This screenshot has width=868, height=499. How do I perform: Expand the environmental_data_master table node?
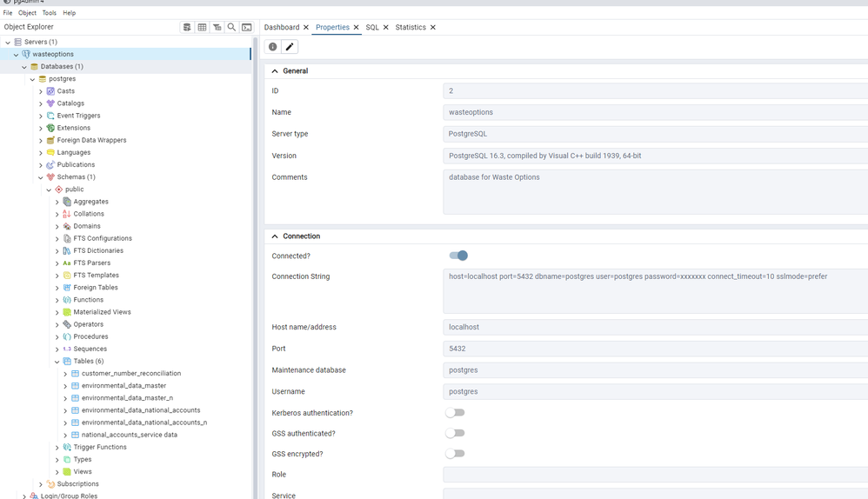[x=65, y=386]
